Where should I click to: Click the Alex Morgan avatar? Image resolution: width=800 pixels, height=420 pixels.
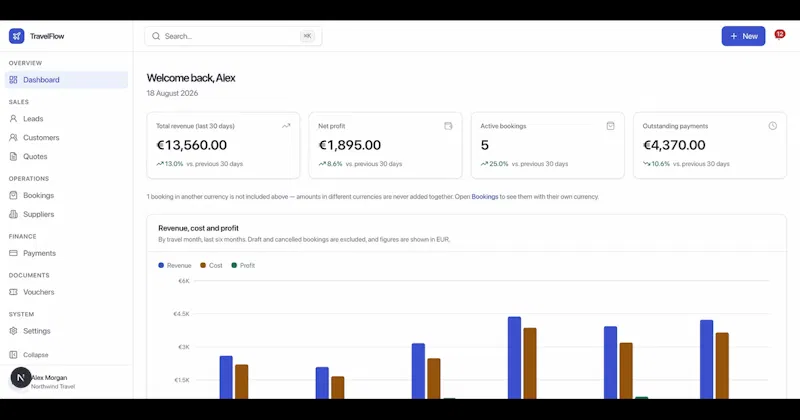[20, 378]
